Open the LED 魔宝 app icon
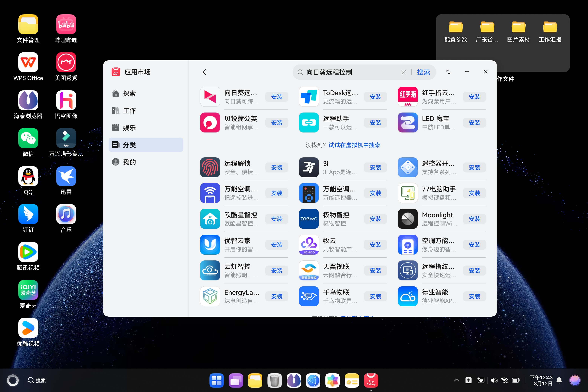 (x=407, y=122)
